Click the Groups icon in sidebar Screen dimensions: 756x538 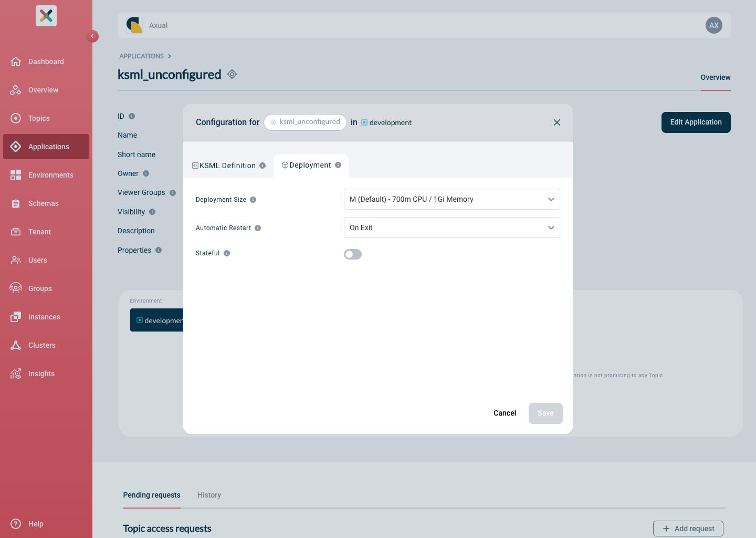pos(16,288)
